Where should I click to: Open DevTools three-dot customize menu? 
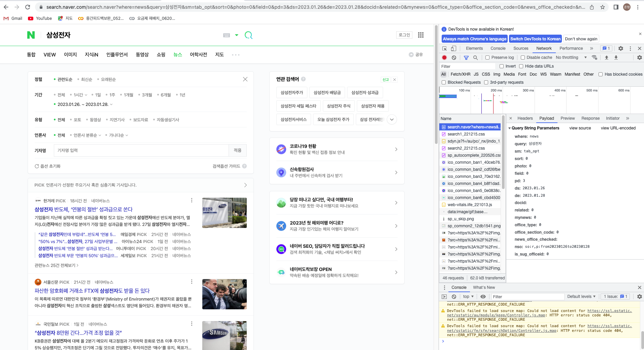pos(631,48)
